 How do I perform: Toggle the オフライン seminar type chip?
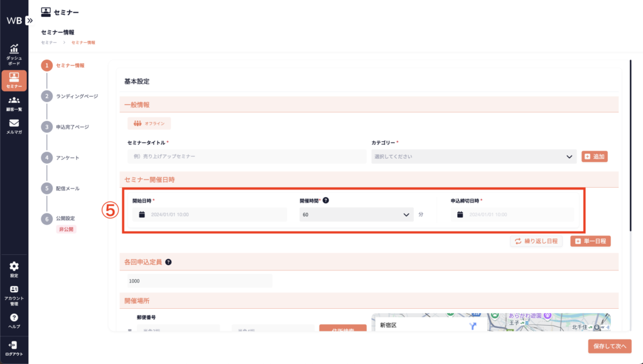149,124
